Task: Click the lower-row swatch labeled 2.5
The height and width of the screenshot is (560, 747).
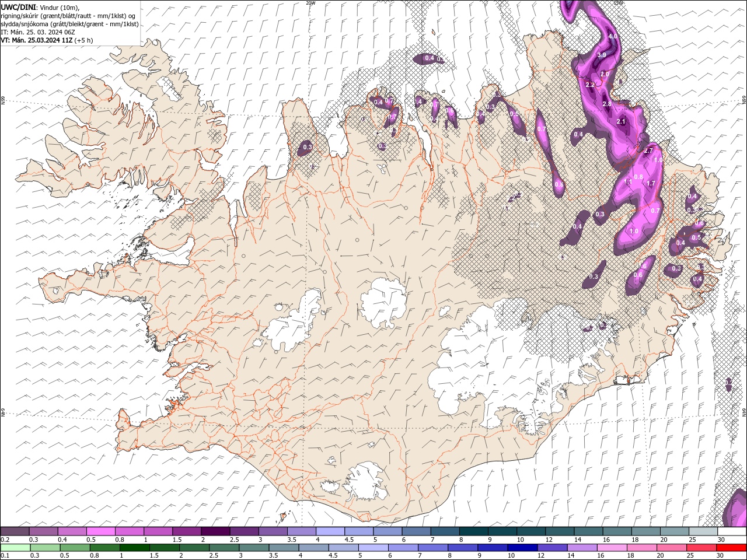Action: (224, 548)
